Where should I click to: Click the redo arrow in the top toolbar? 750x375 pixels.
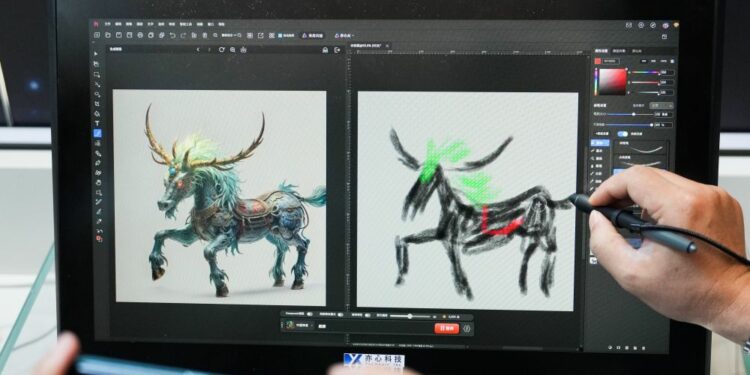(x=183, y=35)
